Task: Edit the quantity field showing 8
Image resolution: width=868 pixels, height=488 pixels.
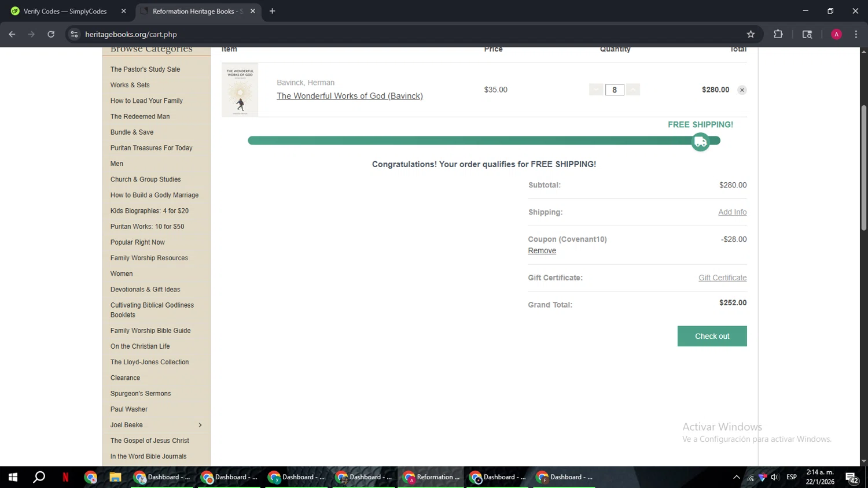Action: coord(615,90)
